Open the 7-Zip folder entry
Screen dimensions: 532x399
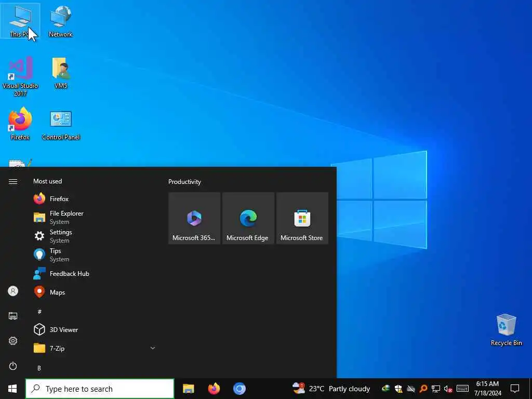click(x=95, y=348)
